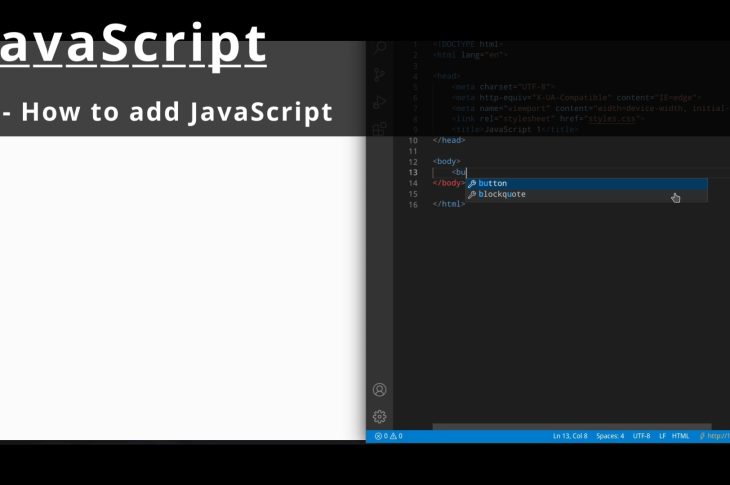The height and width of the screenshot is (485, 730).
Task: Open the Accounts menu icon
Action: (380, 390)
